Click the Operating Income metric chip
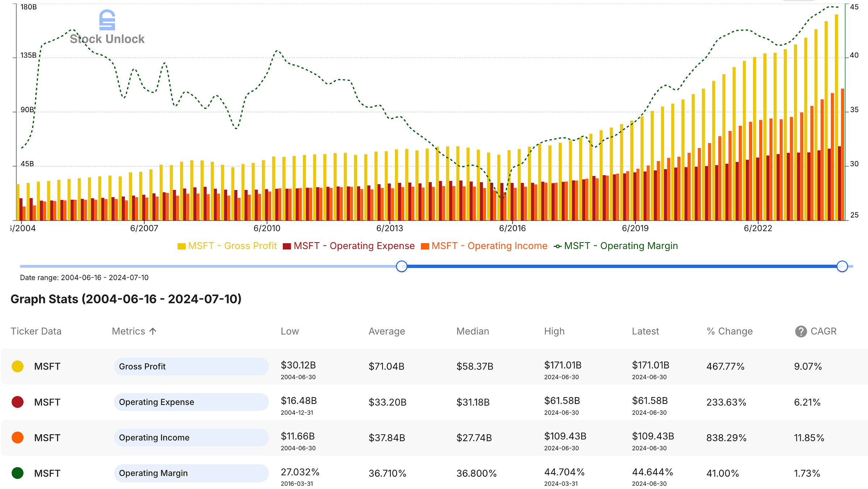 pos(191,437)
